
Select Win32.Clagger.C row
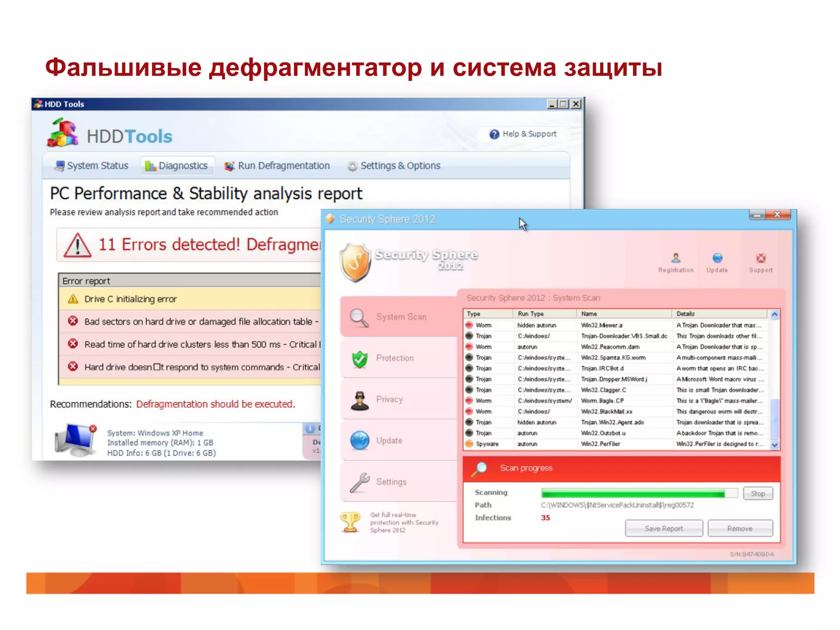click(x=615, y=390)
